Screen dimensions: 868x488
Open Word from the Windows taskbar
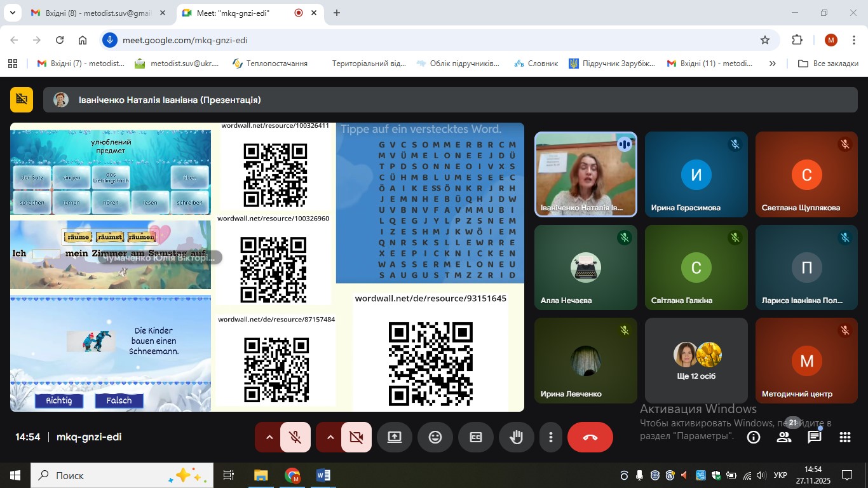(x=323, y=475)
